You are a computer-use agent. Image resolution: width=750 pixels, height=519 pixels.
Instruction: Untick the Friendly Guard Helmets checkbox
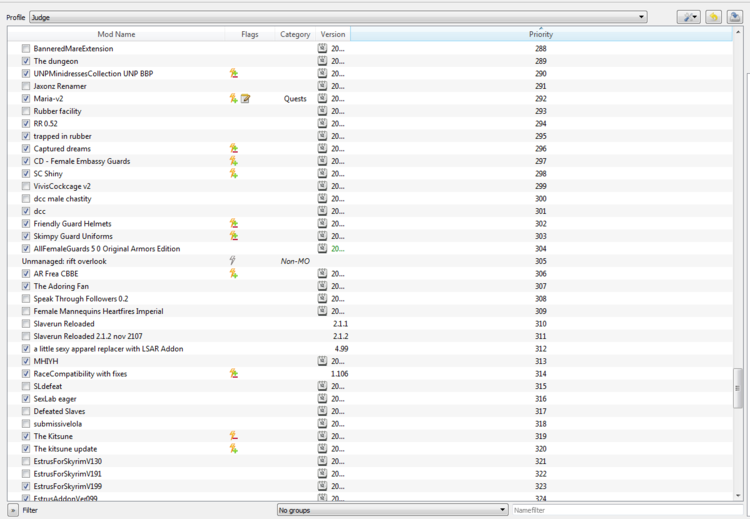tap(26, 224)
